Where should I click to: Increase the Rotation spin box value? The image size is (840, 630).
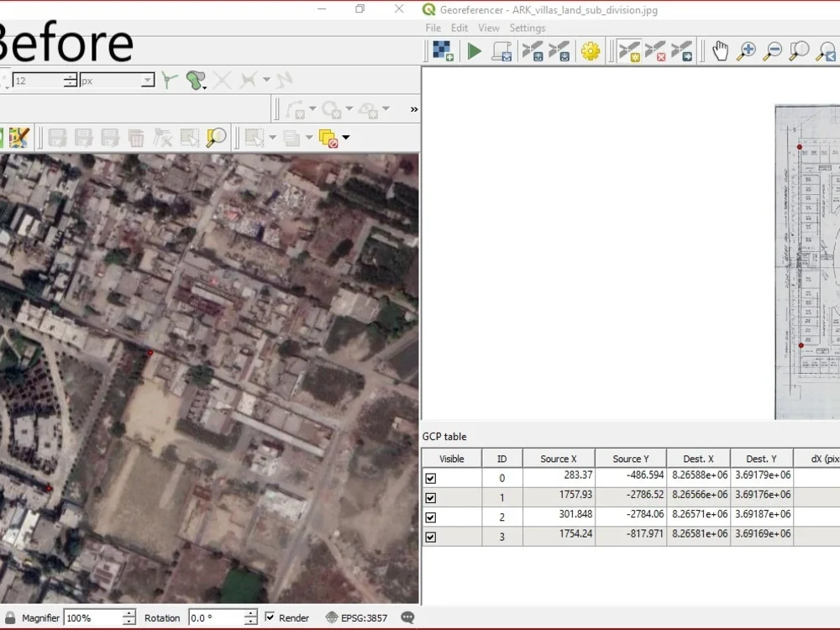pos(250,613)
